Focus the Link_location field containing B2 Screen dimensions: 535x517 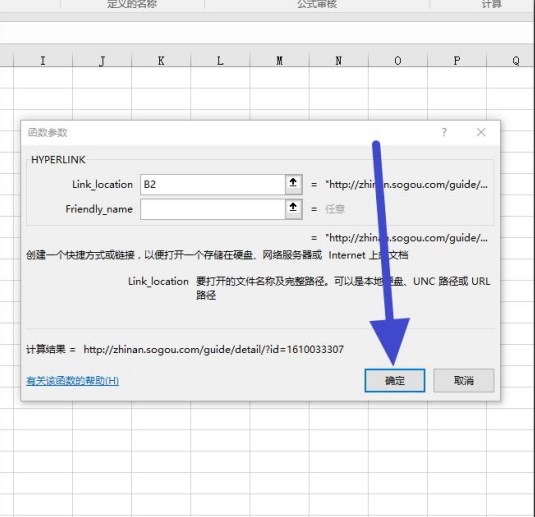[213, 184]
